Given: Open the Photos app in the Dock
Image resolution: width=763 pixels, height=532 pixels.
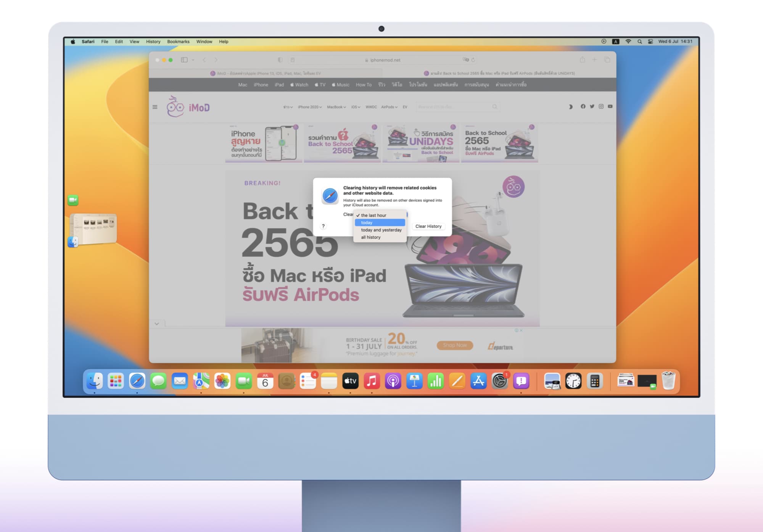Looking at the screenshot, I should pos(222,381).
